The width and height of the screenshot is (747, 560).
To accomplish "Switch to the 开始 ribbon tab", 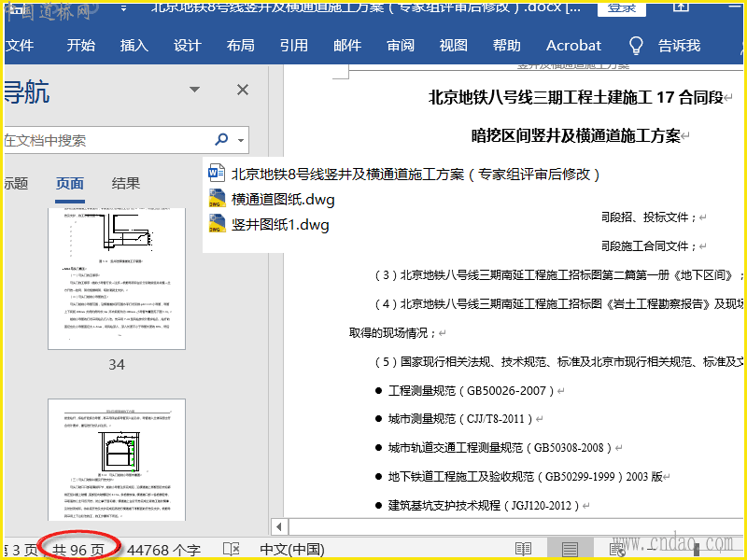I will coord(81,46).
